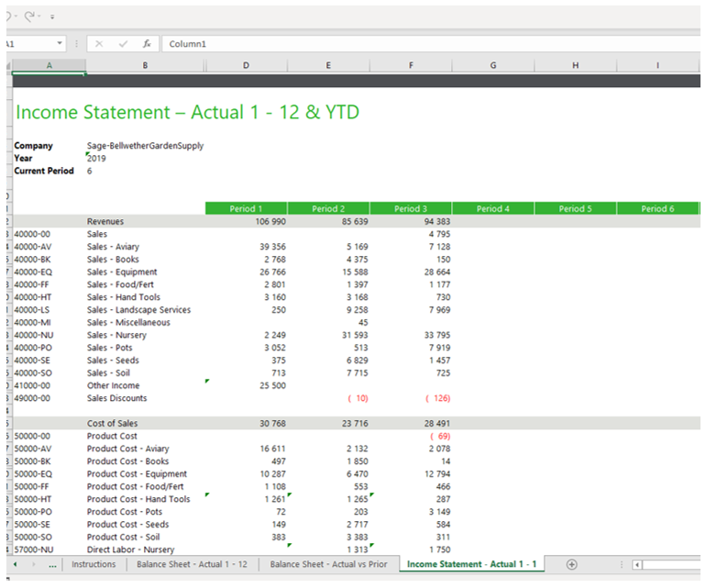Screen dimensions: 706x588
Task: Click the formula bar showing Column1
Action: [x=431, y=44]
